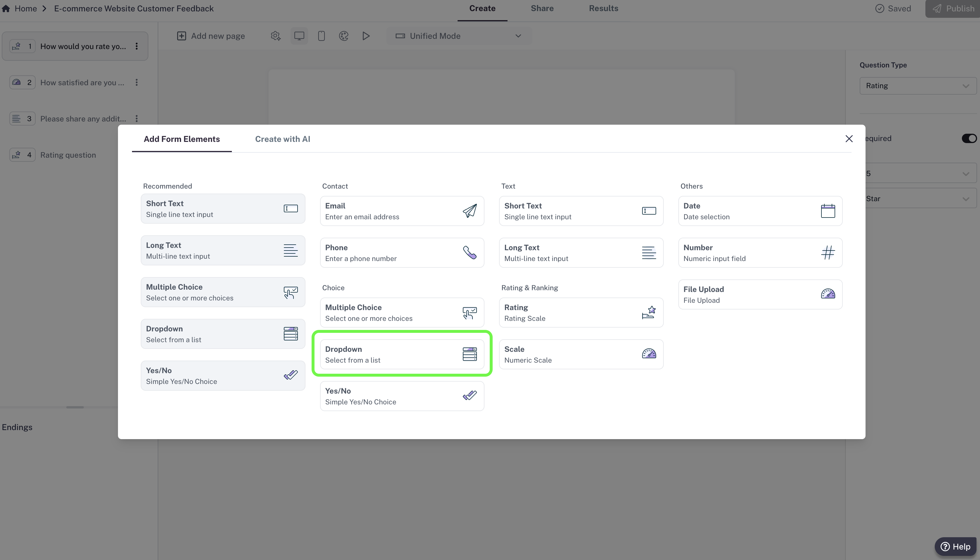
Task: Switch to mobile preview icon
Action: coord(321,36)
